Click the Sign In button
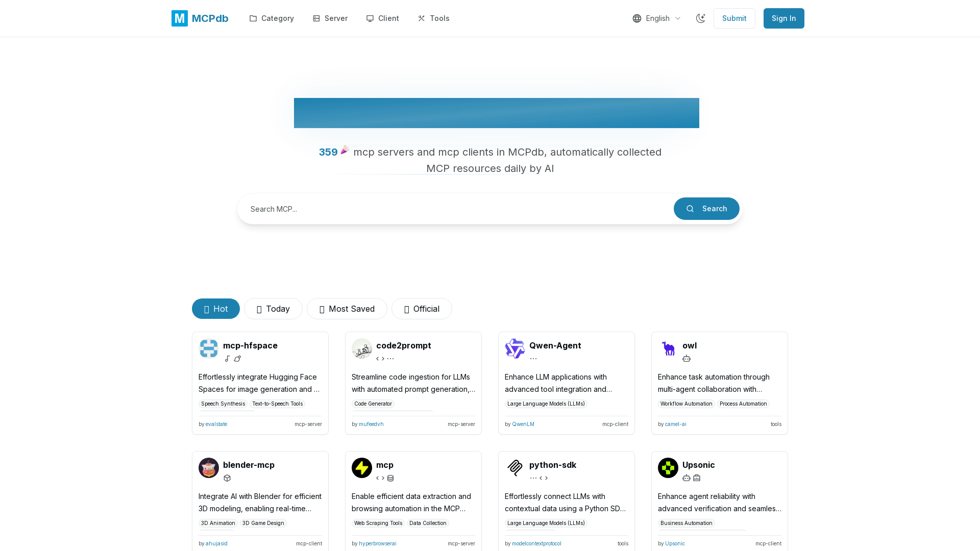 pos(784,18)
